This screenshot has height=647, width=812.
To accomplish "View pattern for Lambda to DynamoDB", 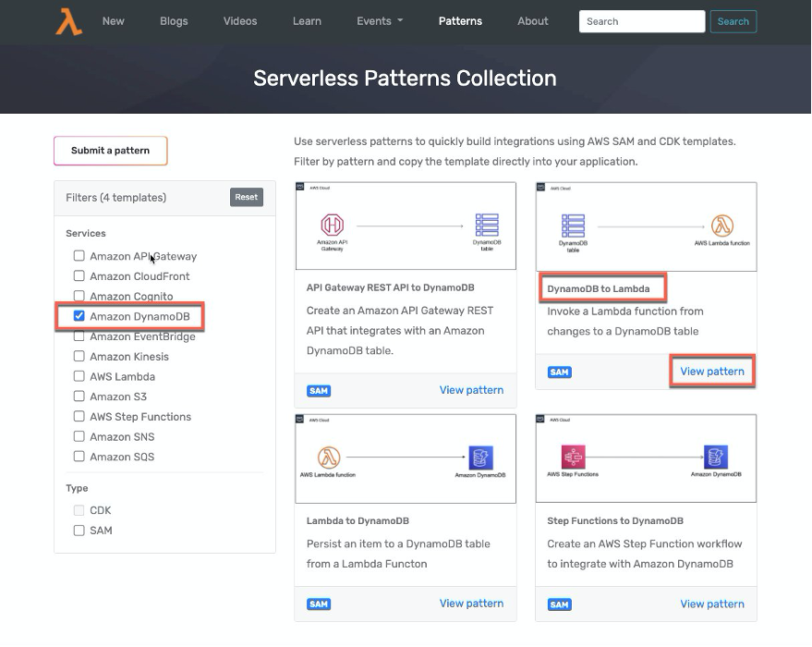I will 471,604.
